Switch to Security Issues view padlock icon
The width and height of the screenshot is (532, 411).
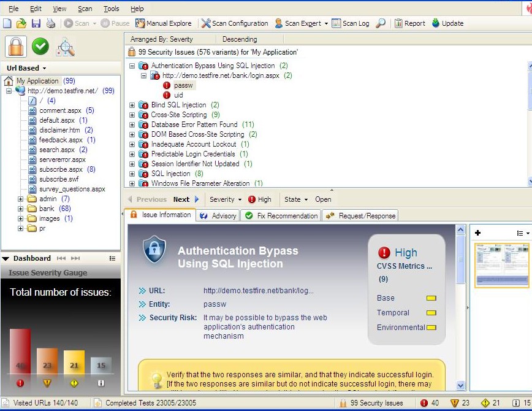(x=16, y=47)
